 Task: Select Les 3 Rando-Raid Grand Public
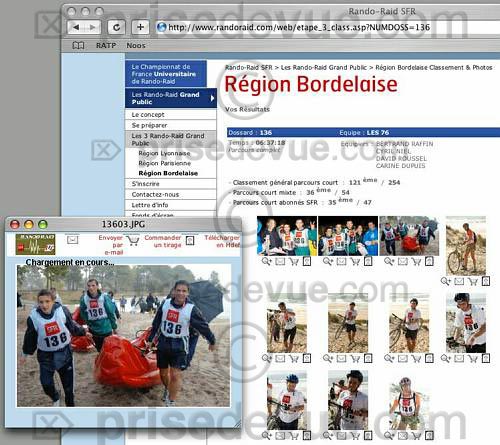point(171,139)
